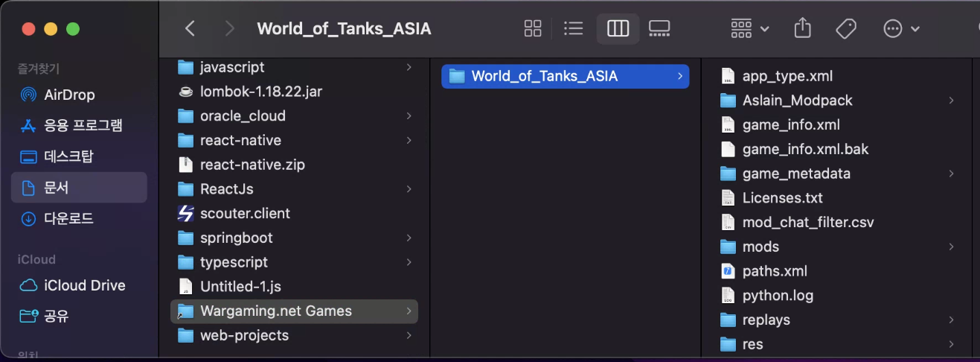Expand the javascript folder chevron
The height and width of the screenshot is (362, 980).
(409, 67)
